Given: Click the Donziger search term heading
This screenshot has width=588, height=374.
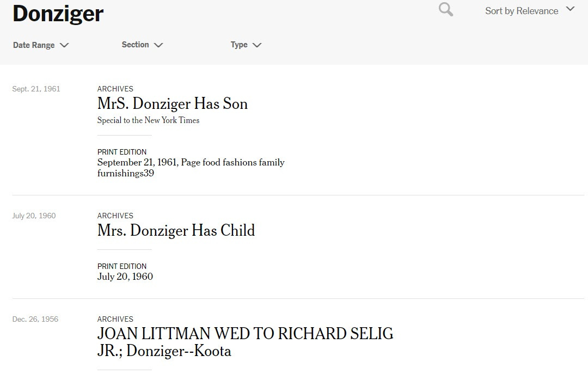Looking at the screenshot, I should click(58, 14).
